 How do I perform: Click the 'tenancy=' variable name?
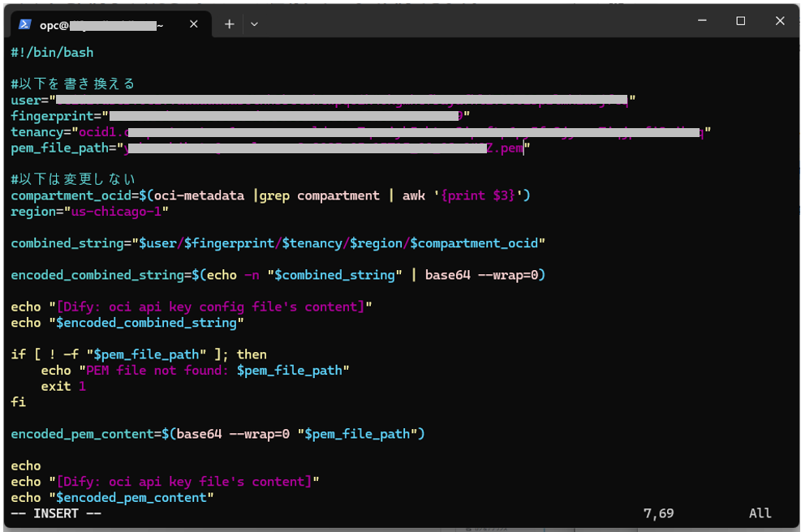pyautogui.click(x=41, y=132)
